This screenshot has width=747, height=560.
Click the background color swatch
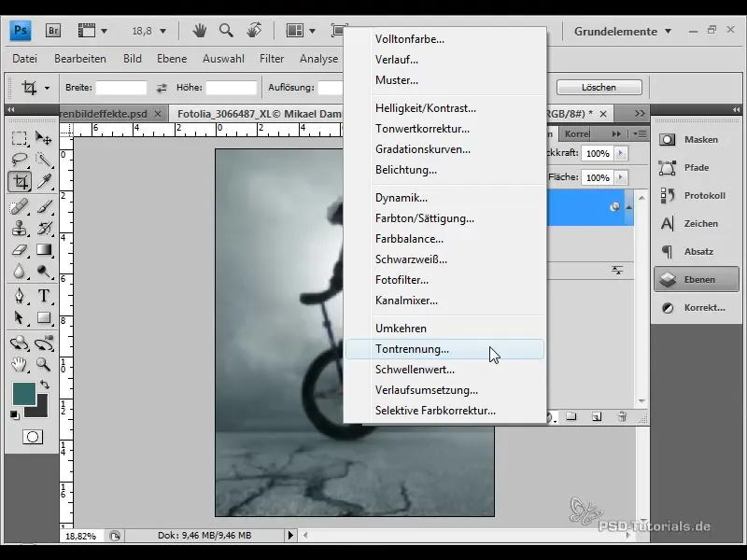[x=42, y=411]
